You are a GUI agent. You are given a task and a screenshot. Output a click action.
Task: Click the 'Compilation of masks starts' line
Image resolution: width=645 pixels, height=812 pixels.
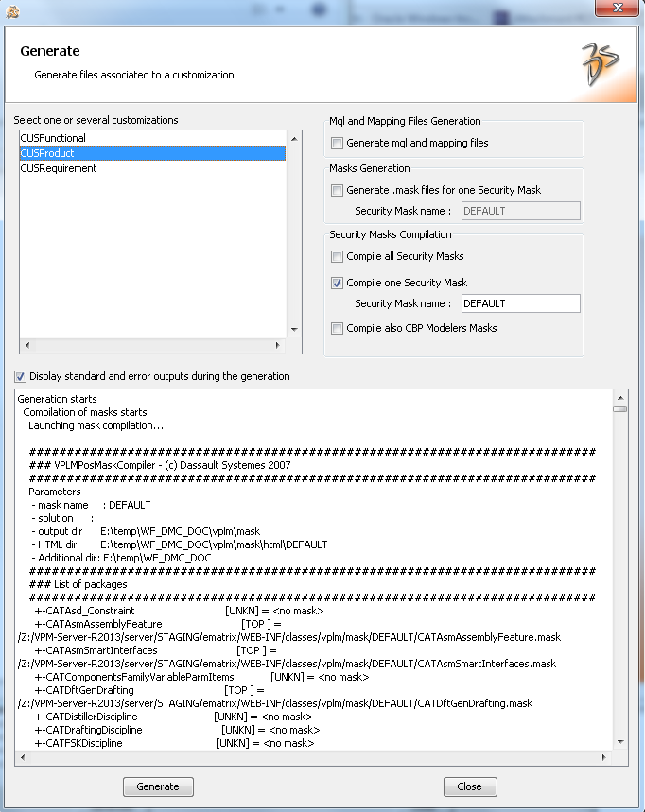(85, 413)
